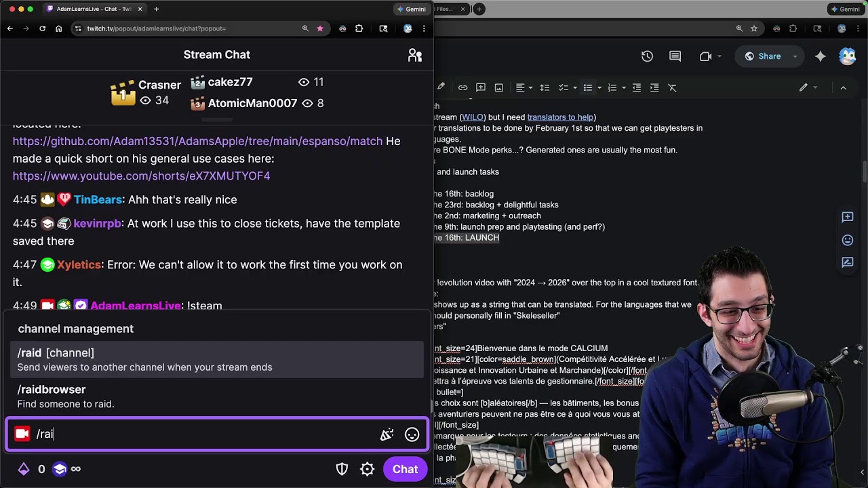Open the GitHub AdamsApple espanso link

(x=197, y=141)
